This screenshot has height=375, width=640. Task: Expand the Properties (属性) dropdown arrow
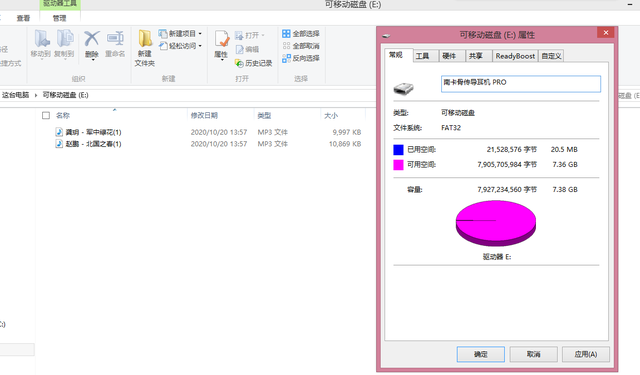[222, 60]
